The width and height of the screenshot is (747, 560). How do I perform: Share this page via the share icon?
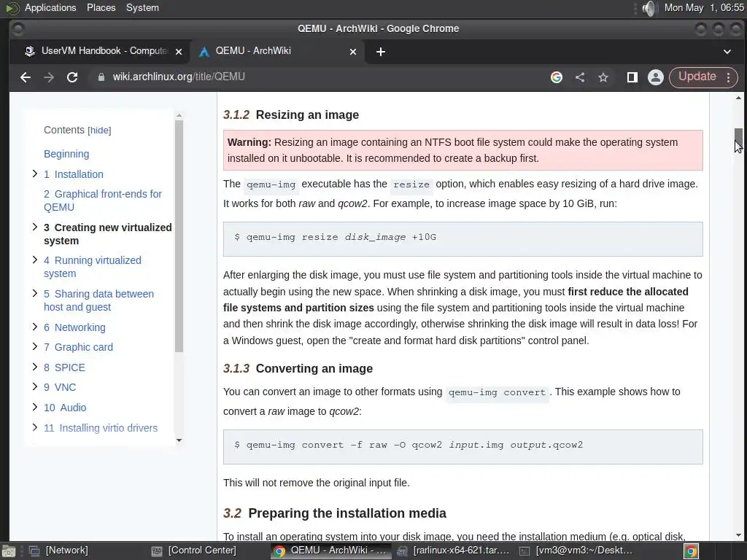580,77
